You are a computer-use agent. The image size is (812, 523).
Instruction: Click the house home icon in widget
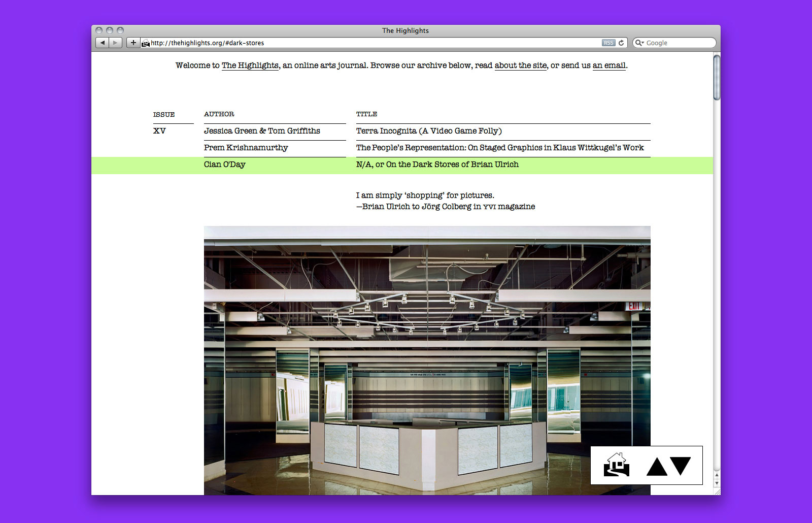click(x=617, y=465)
